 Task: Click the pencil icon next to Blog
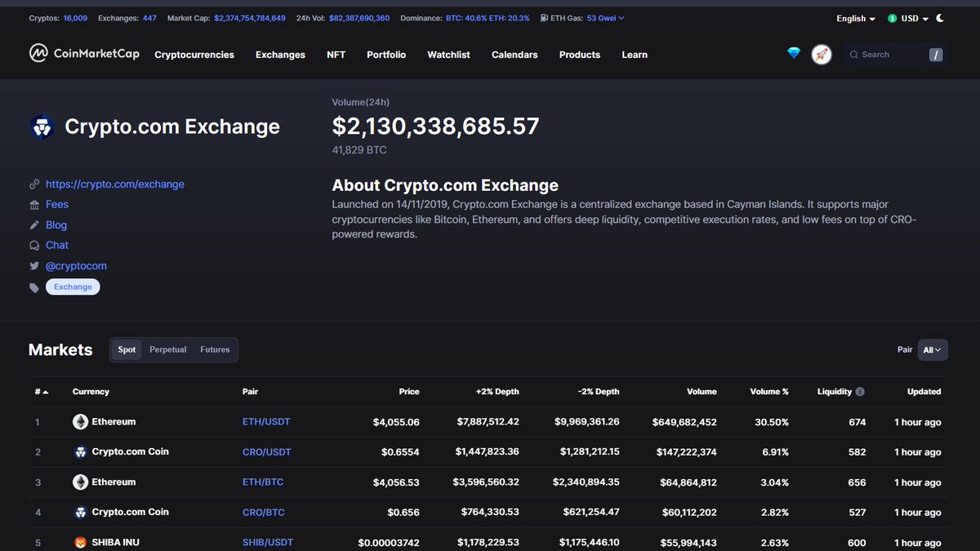[34, 225]
